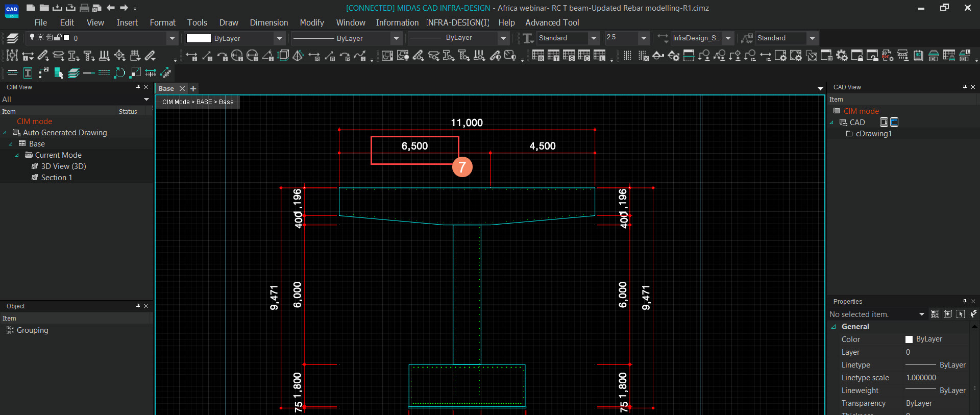Click the Color ByLayer swatch in Properties
The height and width of the screenshot is (415, 980).
(909, 339)
